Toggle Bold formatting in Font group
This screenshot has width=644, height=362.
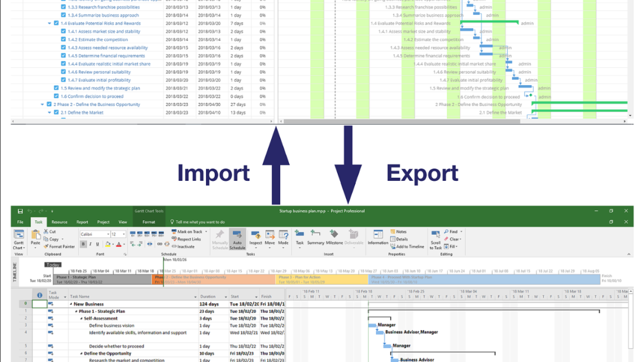83,244
